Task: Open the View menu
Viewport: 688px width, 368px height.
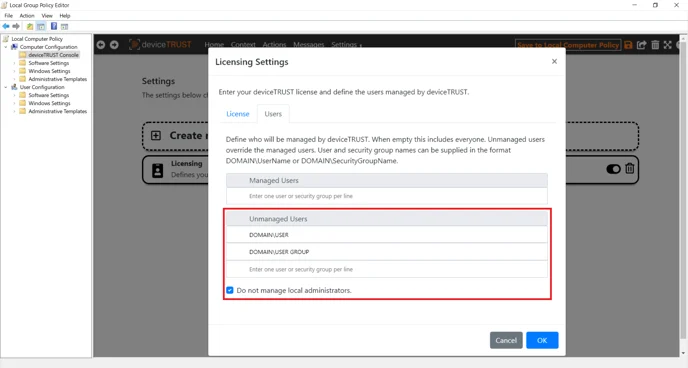Action: coord(47,15)
